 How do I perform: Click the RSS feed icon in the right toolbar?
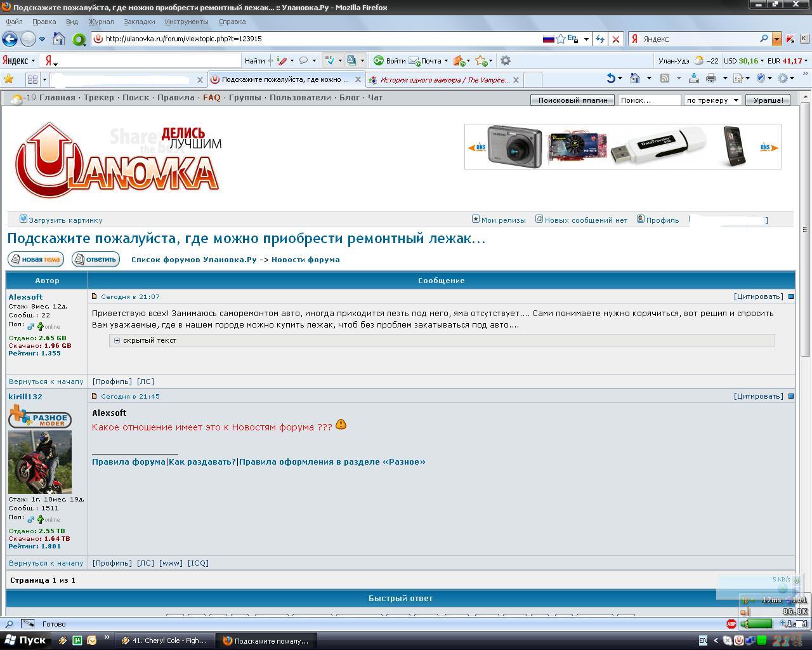664,78
